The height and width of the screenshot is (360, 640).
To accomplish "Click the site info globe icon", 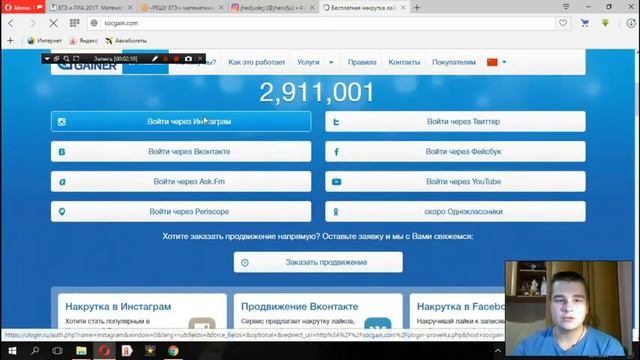I will (x=94, y=23).
